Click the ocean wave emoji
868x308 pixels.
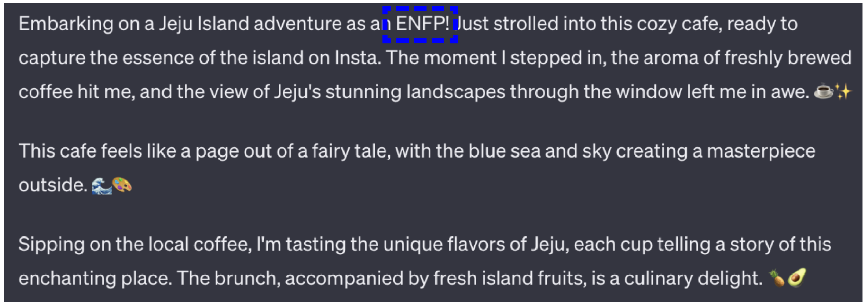tap(102, 185)
